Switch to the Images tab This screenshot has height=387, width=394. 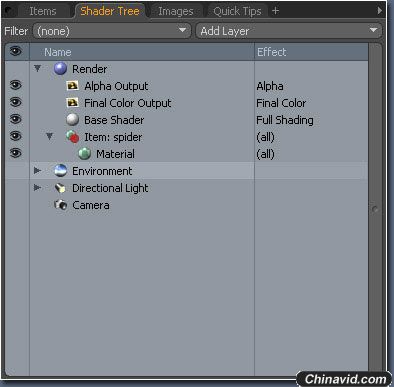pos(176,11)
